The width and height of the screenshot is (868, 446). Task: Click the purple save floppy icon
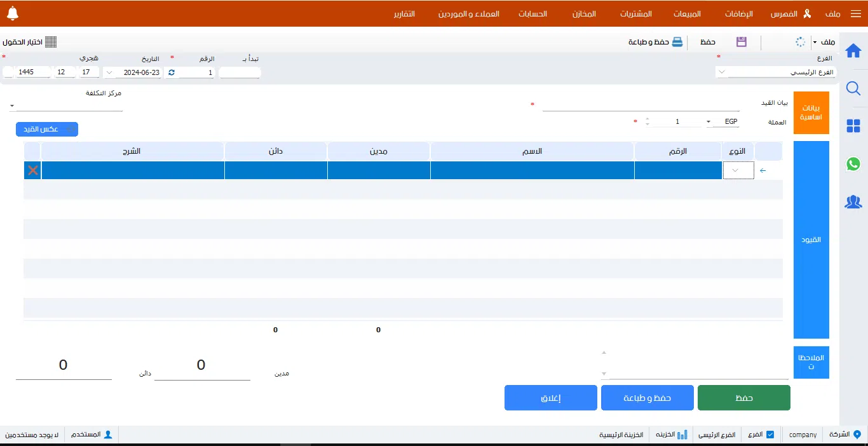pyautogui.click(x=742, y=42)
